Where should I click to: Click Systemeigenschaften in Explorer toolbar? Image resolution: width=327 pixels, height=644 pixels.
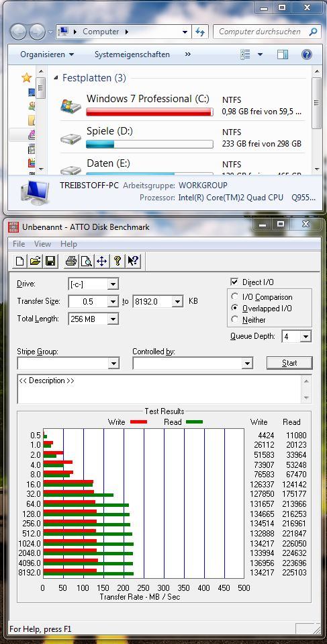pyautogui.click(x=132, y=54)
